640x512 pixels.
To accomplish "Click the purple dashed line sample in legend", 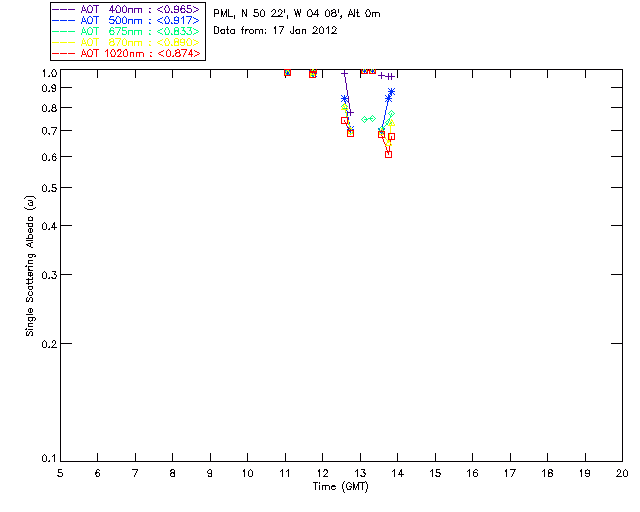I will point(64,9).
